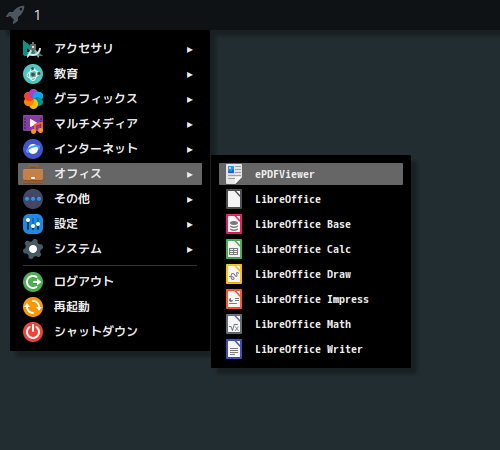Click the red シャットダウン power icon

(x=33, y=332)
